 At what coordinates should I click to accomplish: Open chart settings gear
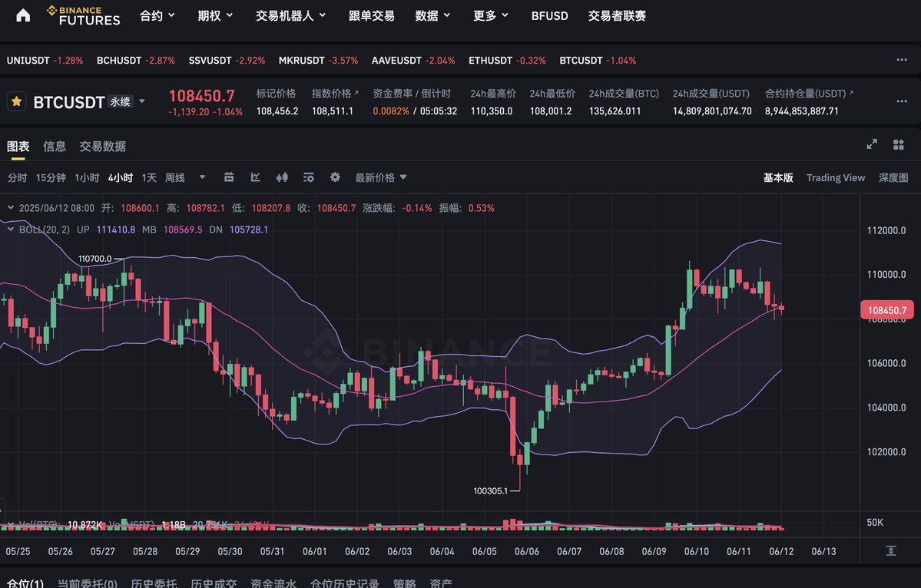[x=335, y=177]
